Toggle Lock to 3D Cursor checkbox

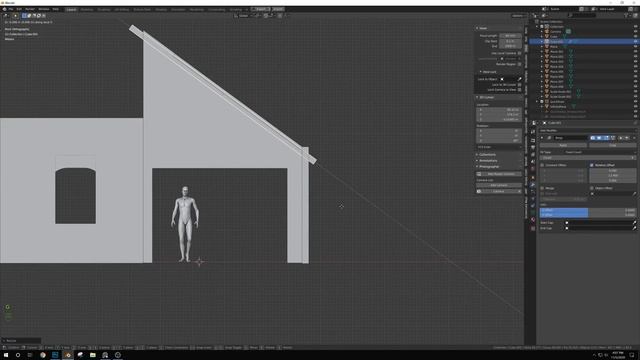coord(519,84)
